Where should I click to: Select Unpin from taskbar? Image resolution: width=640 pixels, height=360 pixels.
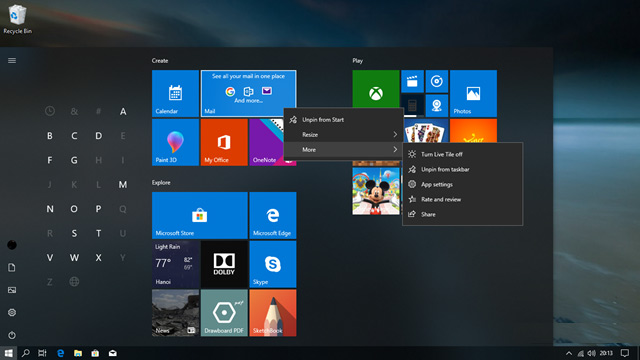[x=462, y=169]
